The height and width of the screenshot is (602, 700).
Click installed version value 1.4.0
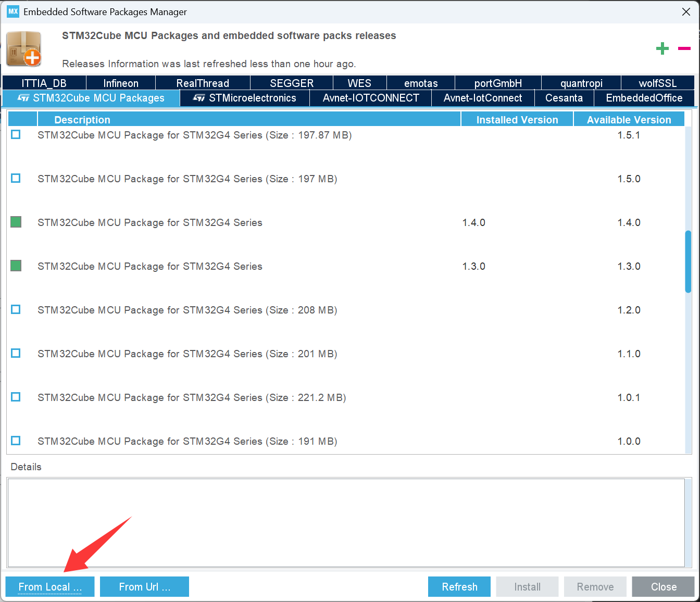tap(473, 222)
